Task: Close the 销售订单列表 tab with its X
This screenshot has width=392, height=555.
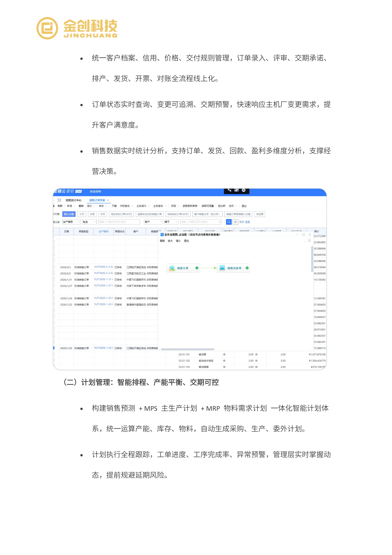Action: pos(108,200)
